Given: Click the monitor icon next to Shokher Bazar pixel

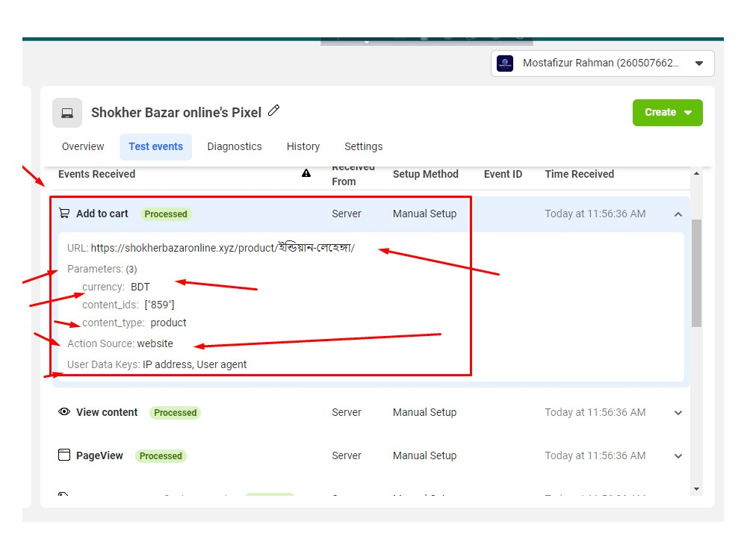Looking at the screenshot, I should pos(66,112).
